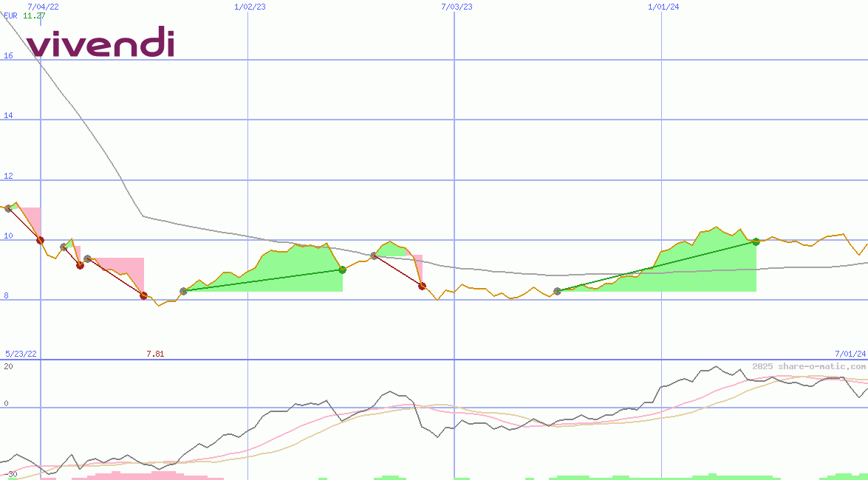
Task: Click the "10" price axis label
Action: pos(7,236)
